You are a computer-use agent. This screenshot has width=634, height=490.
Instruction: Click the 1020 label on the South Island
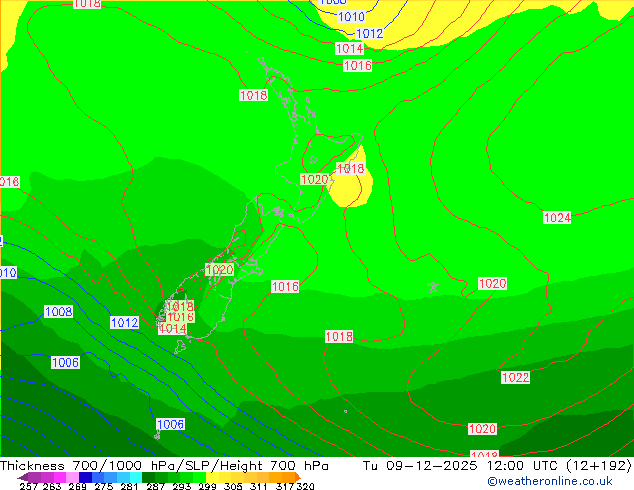coord(220,270)
